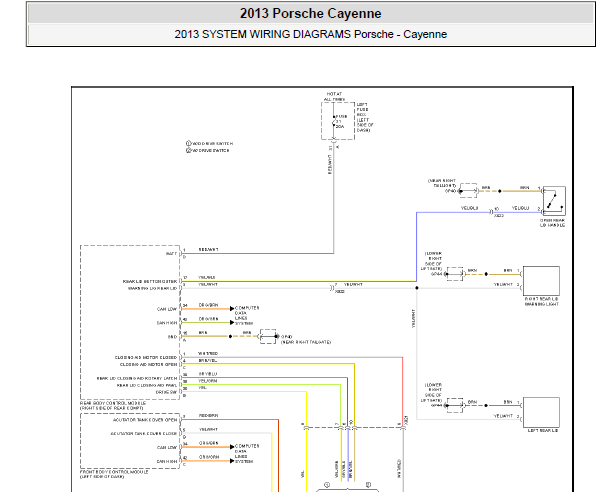Viewport: 605px width, 492px height.
Task: Click the GND pin of rear control module
Action: pos(172,337)
